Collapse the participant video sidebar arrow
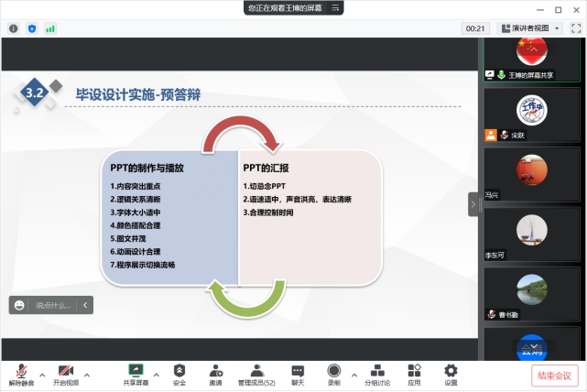The image size is (587, 392). coord(473,204)
